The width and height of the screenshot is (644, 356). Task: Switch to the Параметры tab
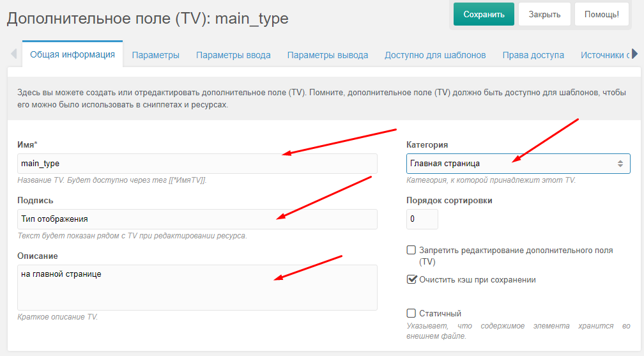[x=156, y=55]
